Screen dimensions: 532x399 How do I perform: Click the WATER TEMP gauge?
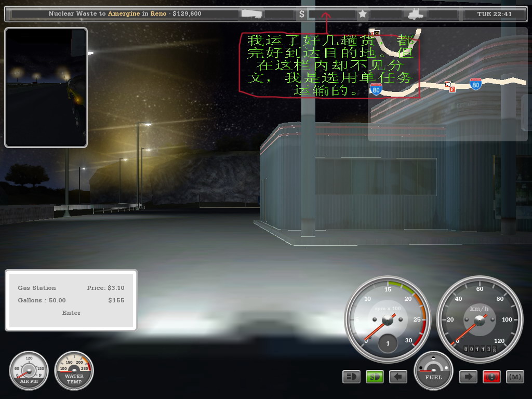74,370
